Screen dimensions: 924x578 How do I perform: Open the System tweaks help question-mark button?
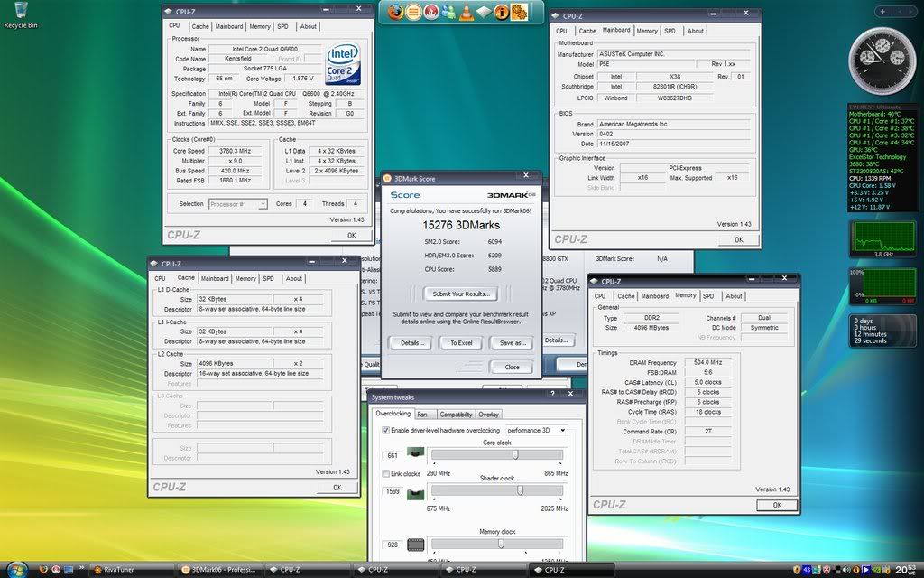tap(553, 394)
